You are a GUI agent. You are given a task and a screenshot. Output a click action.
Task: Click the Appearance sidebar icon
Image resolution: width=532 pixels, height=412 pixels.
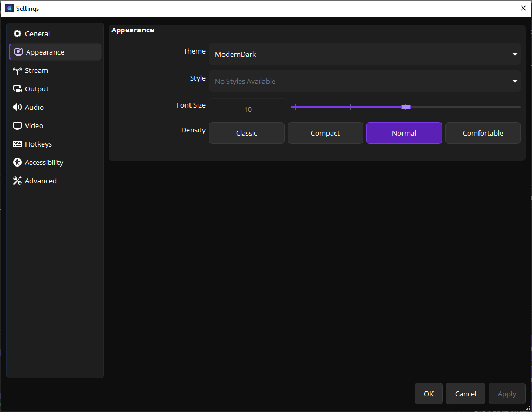pyautogui.click(x=18, y=52)
